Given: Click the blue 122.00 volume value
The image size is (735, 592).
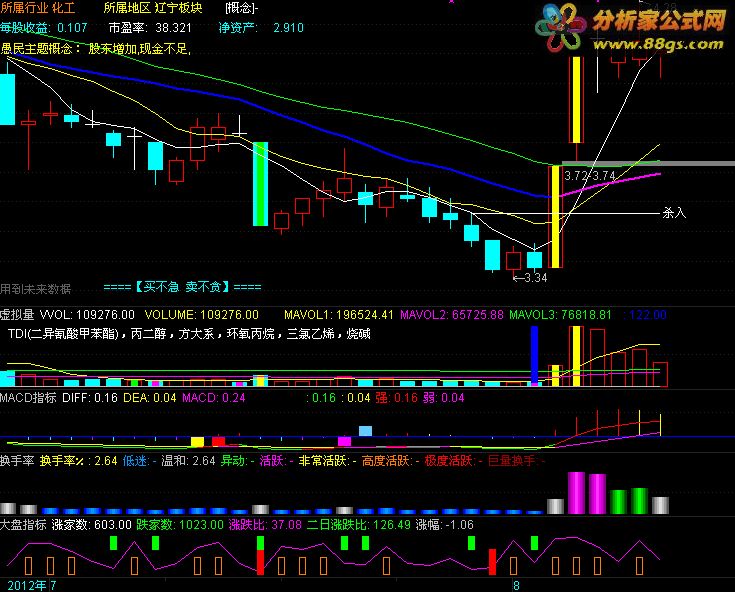Looking at the screenshot, I should (x=645, y=315).
